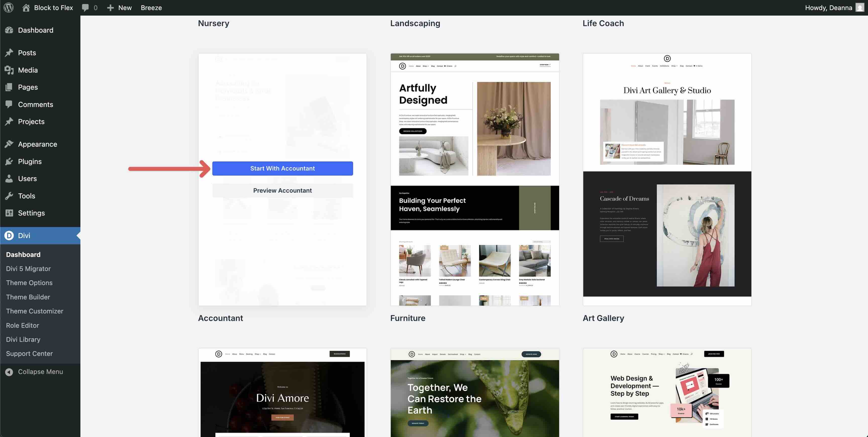The height and width of the screenshot is (437, 868).
Task: Select the Furniture layout thumbnail
Action: pos(474,179)
